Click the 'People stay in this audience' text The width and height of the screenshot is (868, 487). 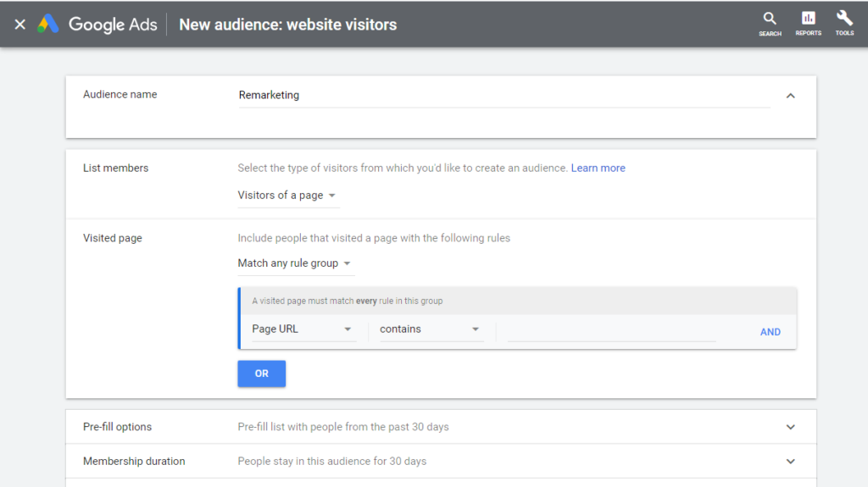332,462
